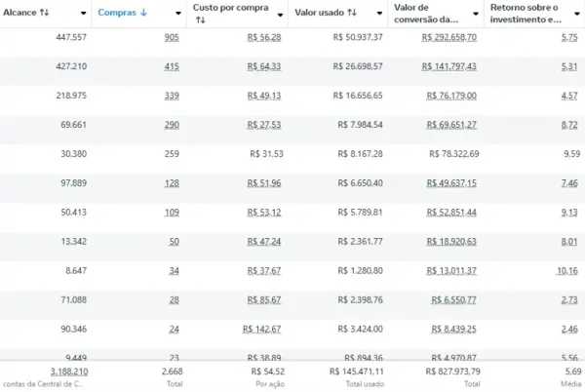The height and width of the screenshot is (392, 585).
Task: Select the reach value 30.380
Action: point(74,154)
